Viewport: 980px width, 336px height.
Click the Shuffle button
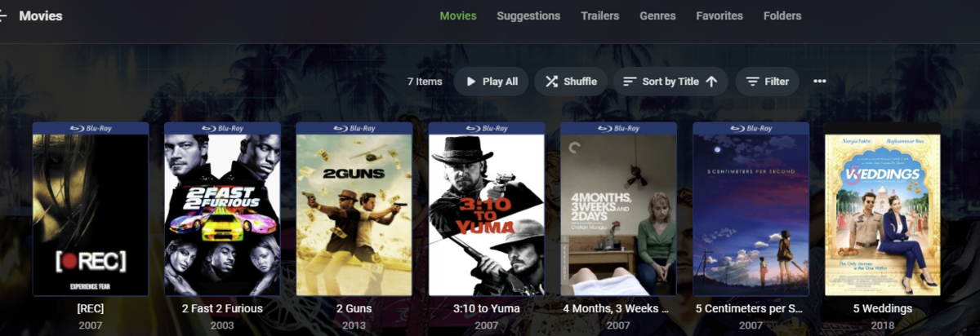pyautogui.click(x=571, y=82)
